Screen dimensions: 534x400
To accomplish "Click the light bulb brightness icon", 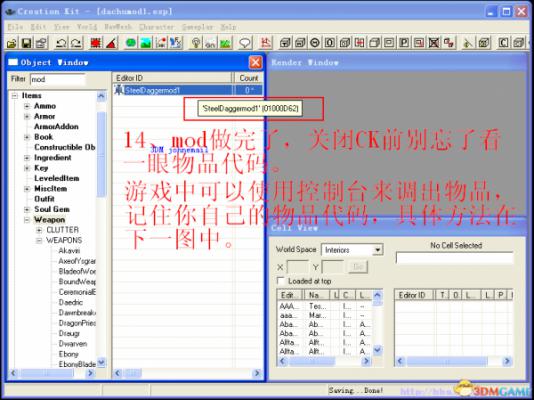I will pos(195,43).
